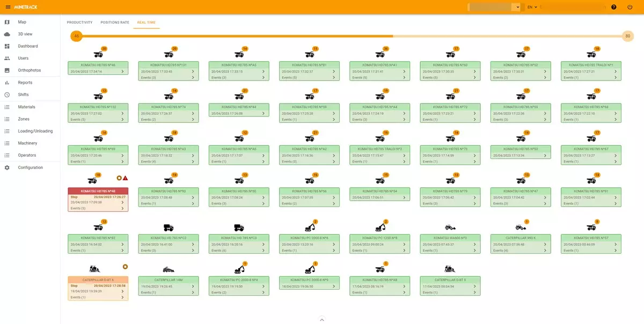644x324 pixels.
Task: Click the 36 badge above KOMATSU HD785 NºA1
Action: click(386, 49)
